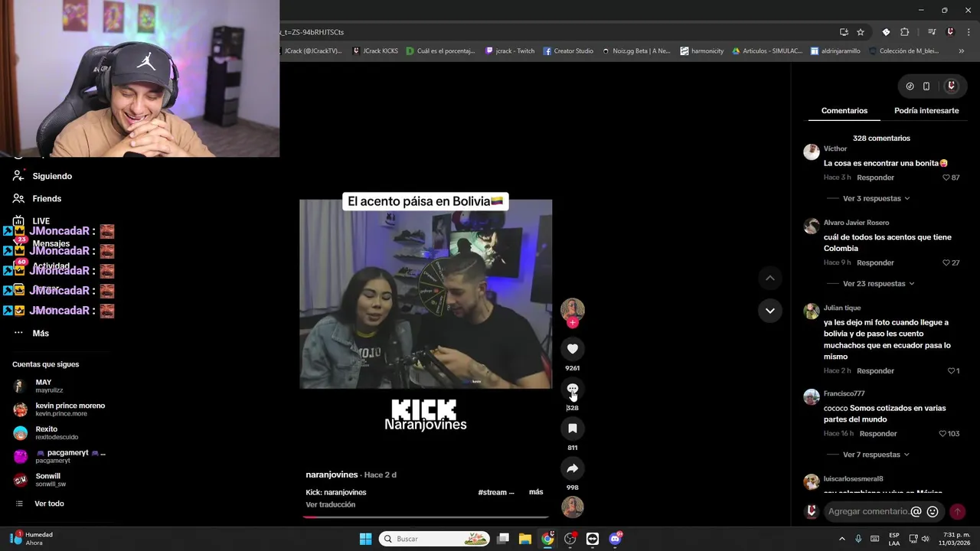Click the video player to pause
The height and width of the screenshot is (551, 980).
[426, 294]
